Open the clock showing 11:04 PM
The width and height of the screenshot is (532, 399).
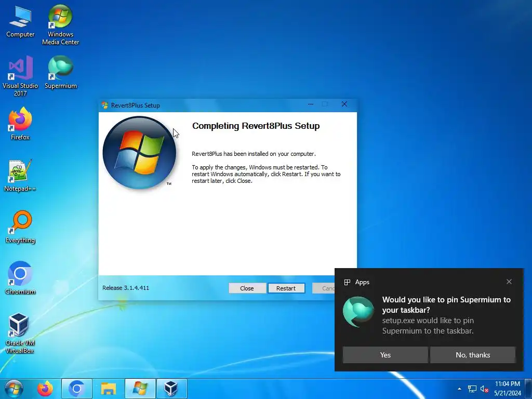(x=507, y=384)
